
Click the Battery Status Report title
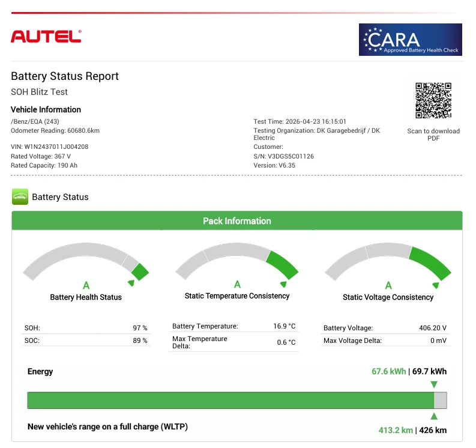(65, 76)
